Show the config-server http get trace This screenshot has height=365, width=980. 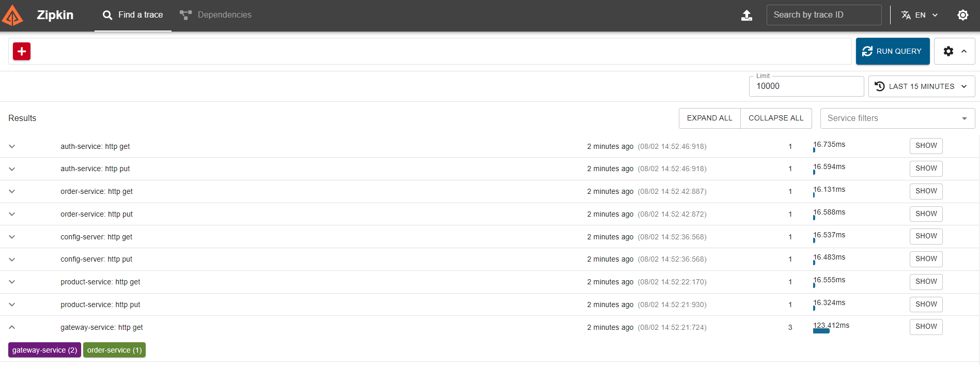coord(926,236)
